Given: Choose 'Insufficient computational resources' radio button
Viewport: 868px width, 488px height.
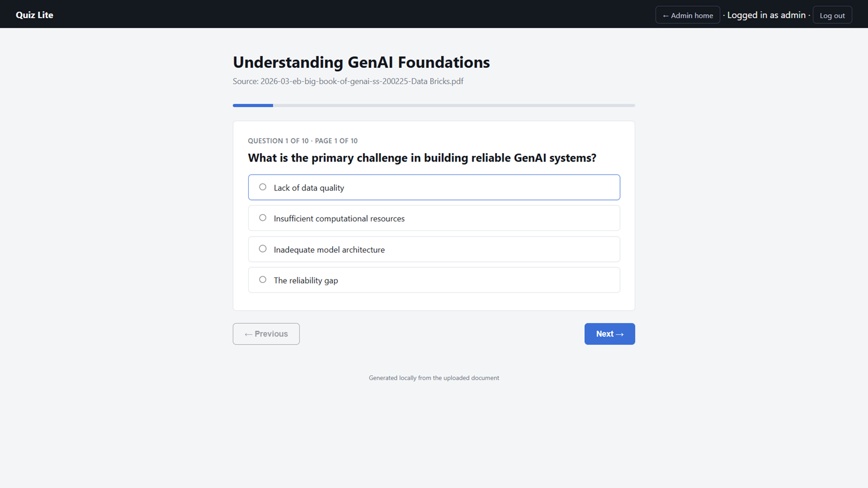Looking at the screenshot, I should (263, 218).
